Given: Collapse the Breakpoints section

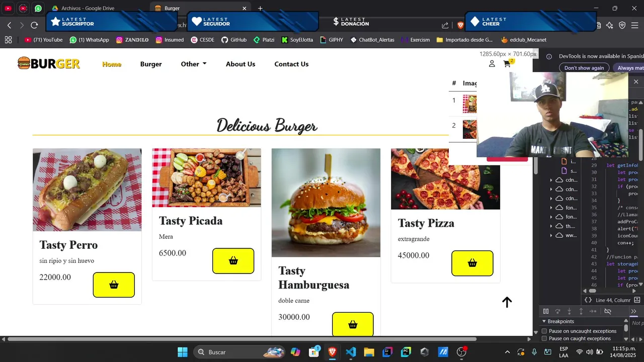Looking at the screenshot, I should pyautogui.click(x=544, y=321).
